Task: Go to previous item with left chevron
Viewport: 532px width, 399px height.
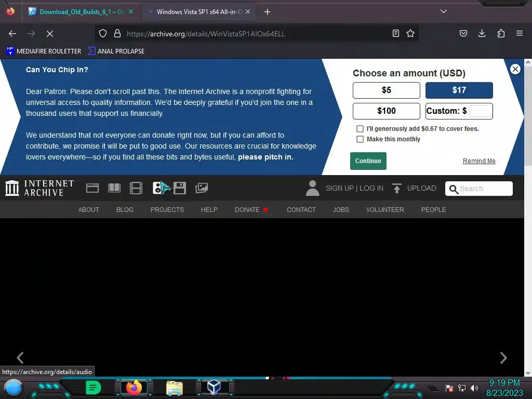Action: (20, 357)
